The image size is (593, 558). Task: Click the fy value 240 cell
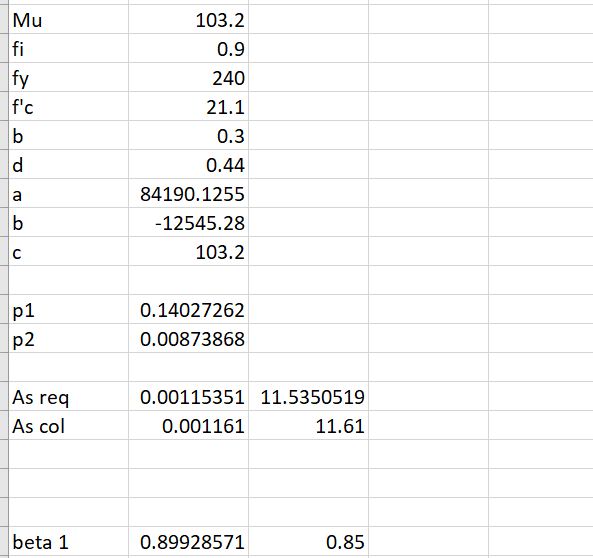coord(188,77)
